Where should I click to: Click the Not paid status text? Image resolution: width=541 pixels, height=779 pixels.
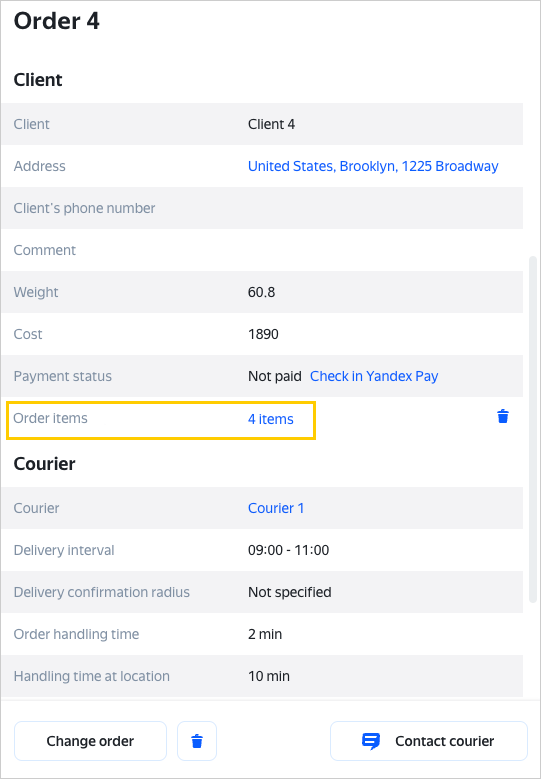click(x=275, y=376)
